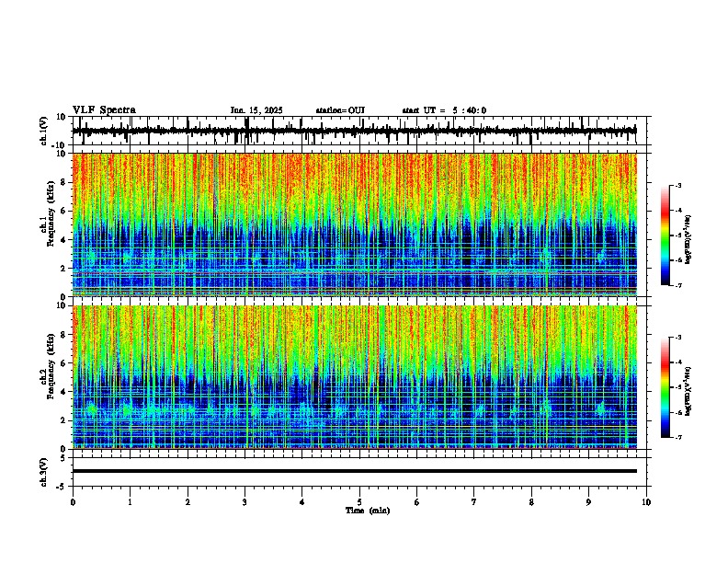Image resolution: width=728 pixels, height=563 pixels.
Task: Click the ch.2 color bar log(PSD) label
Action: pyautogui.click(x=688, y=391)
